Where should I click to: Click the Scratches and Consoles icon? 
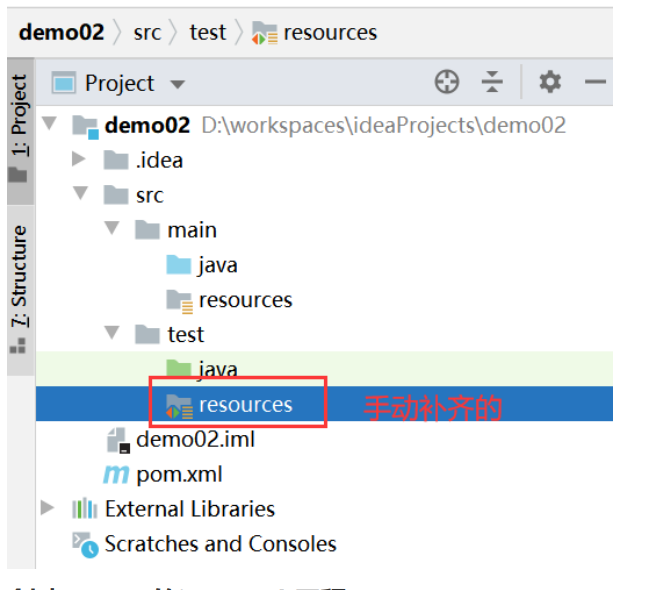(x=85, y=545)
